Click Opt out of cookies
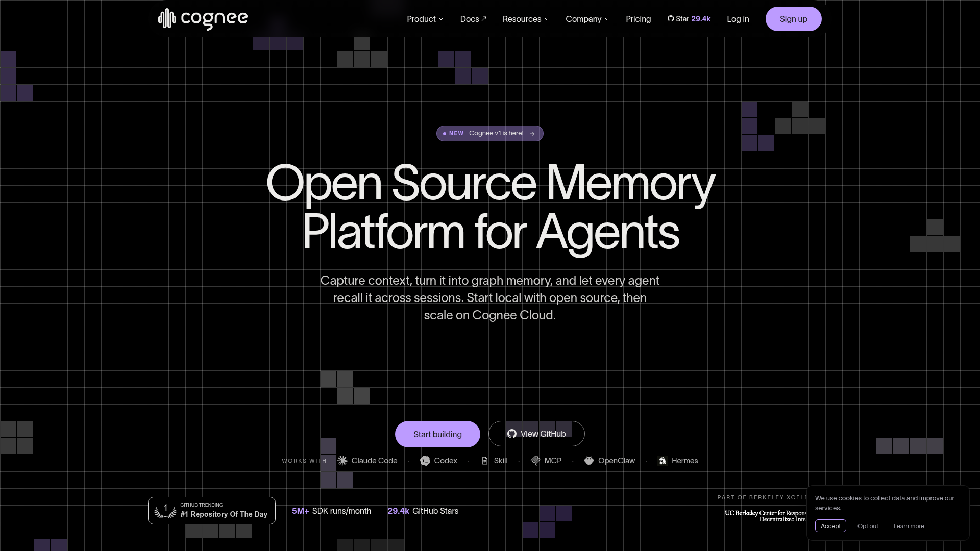Image resolution: width=980 pixels, height=551 pixels. tap(868, 526)
